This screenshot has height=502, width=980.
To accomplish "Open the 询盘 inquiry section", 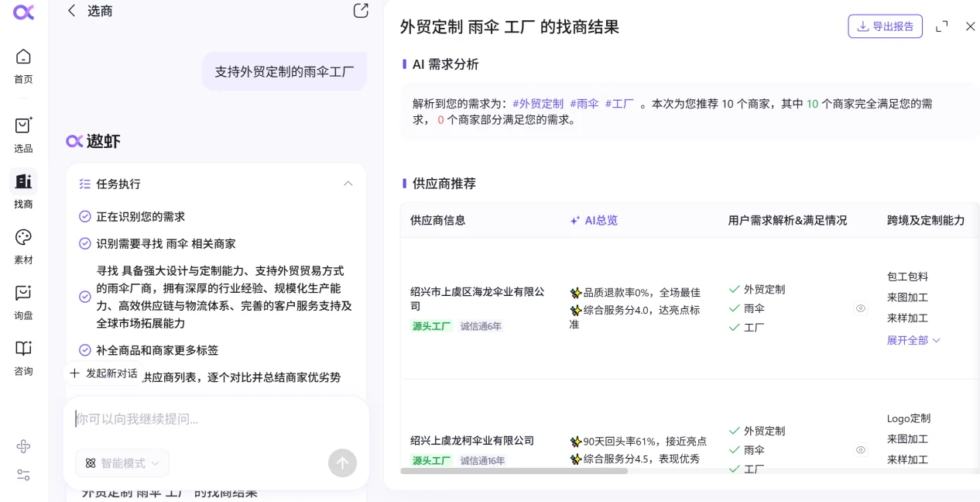I will tap(23, 303).
